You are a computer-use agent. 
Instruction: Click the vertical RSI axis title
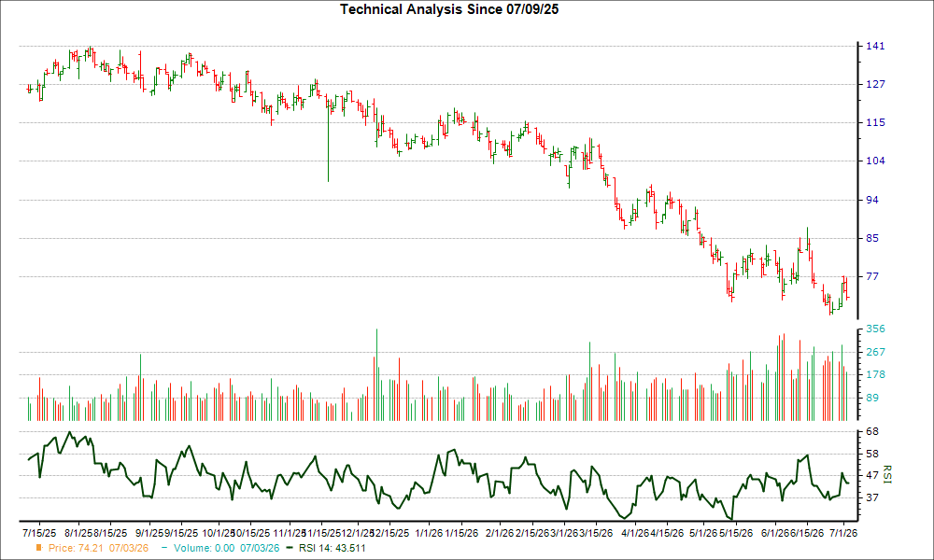(x=887, y=474)
